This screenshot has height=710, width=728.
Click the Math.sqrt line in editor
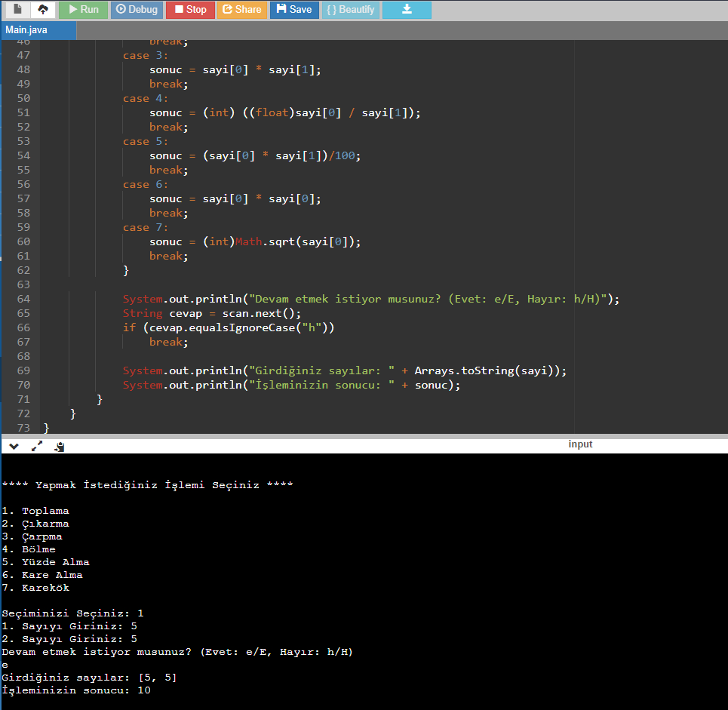[255, 241]
